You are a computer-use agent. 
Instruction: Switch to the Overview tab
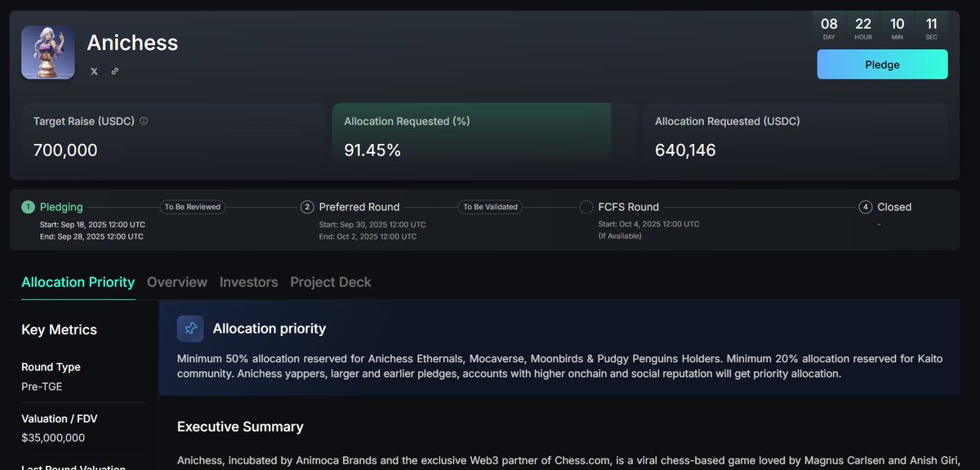[x=177, y=282]
